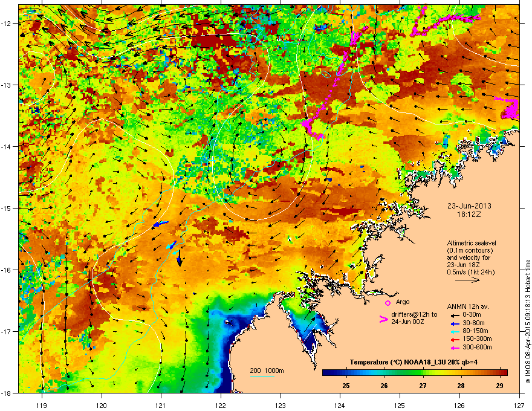
Task: Click the 127 longitude axis label
Action: [x=519, y=405]
